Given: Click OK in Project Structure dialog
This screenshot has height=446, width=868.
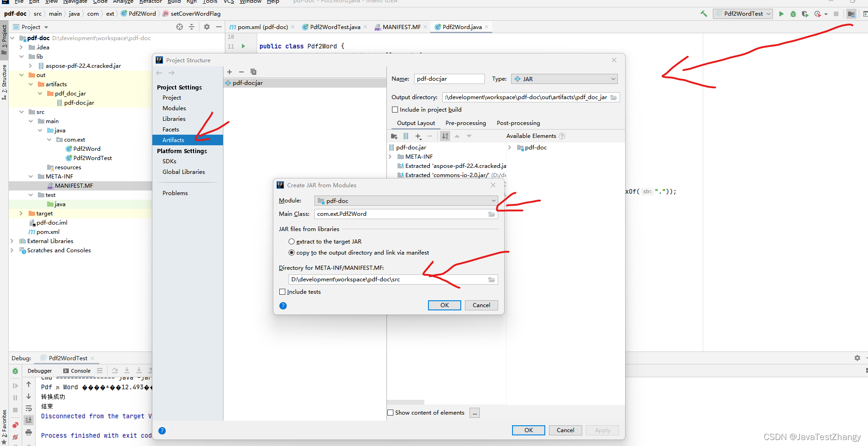Looking at the screenshot, I should pos(528,430).
